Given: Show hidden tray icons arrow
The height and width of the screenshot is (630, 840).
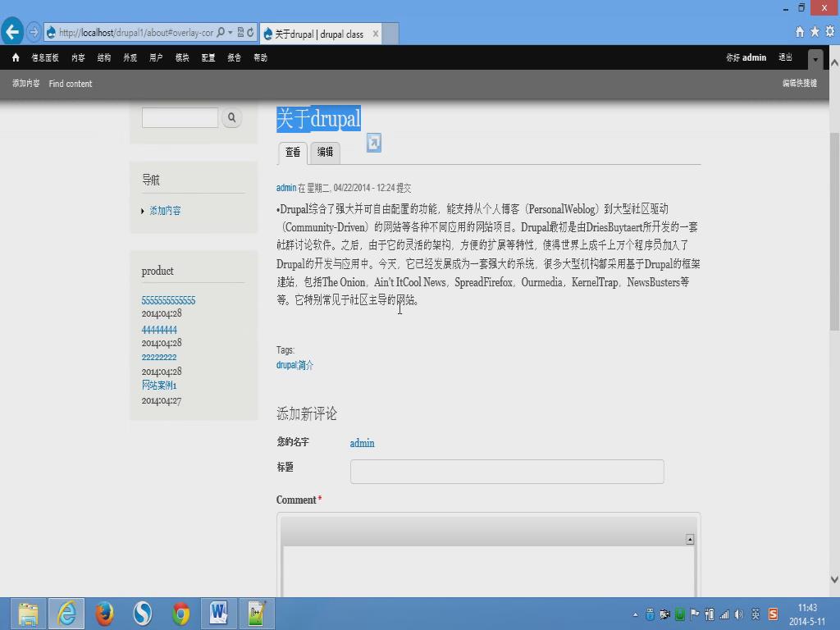Looking at the screenshot, I should click(x=636, y=615).
